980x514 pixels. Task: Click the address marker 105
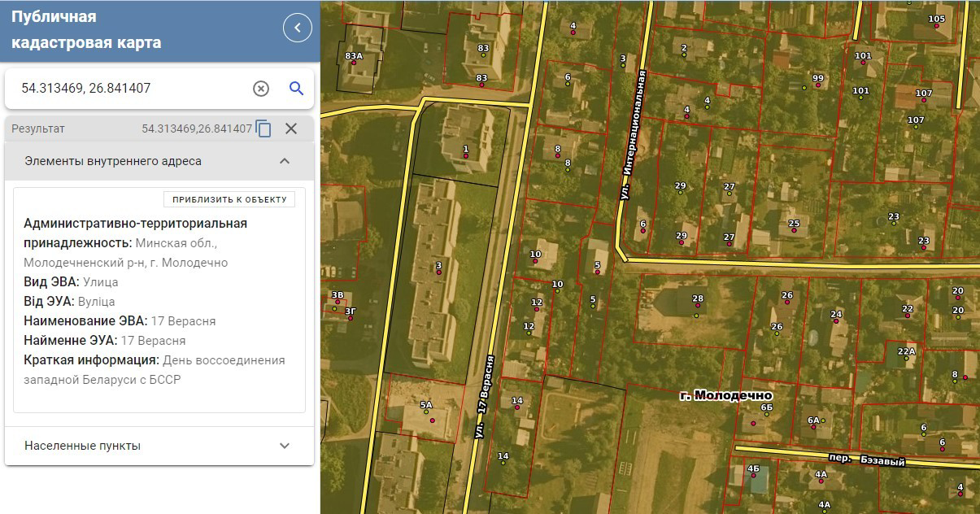[936, 26]
